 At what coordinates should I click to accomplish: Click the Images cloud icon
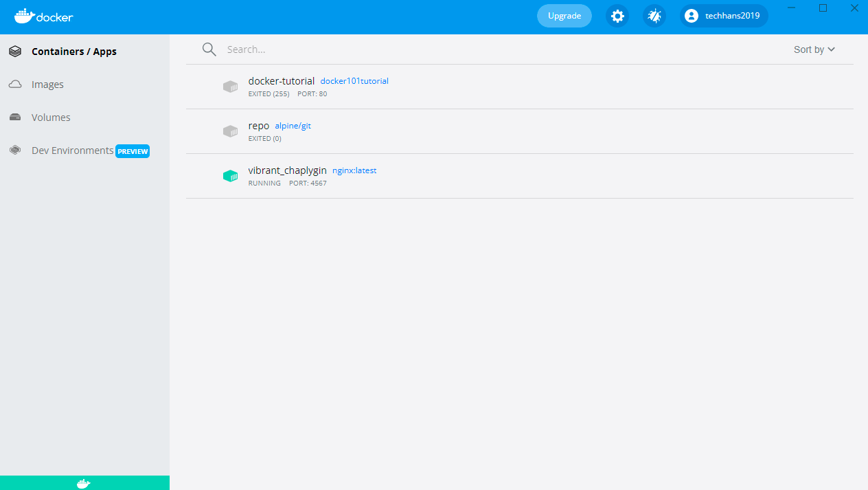point(15,85)
